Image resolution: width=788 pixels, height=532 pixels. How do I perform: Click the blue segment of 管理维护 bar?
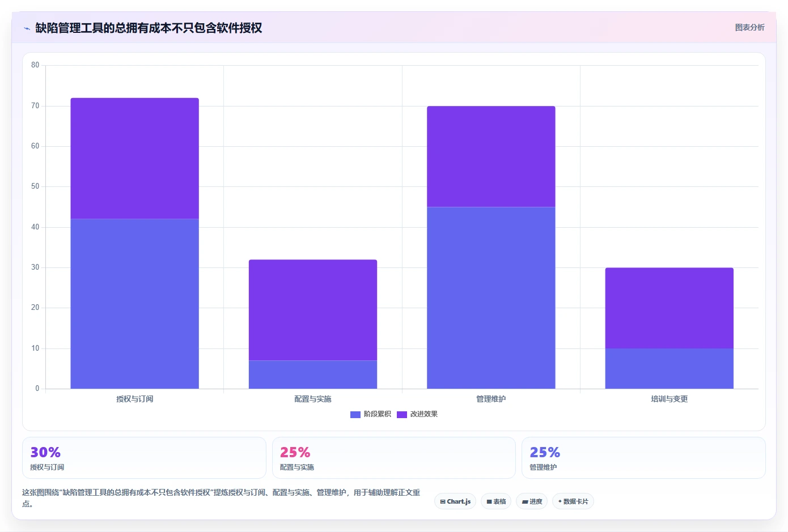(491, 297)
